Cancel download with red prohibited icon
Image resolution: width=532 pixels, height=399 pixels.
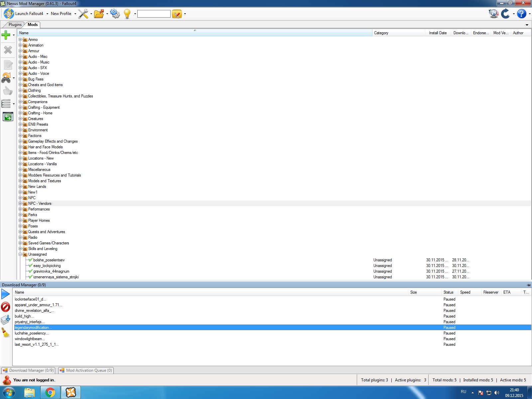pos(6,307)
